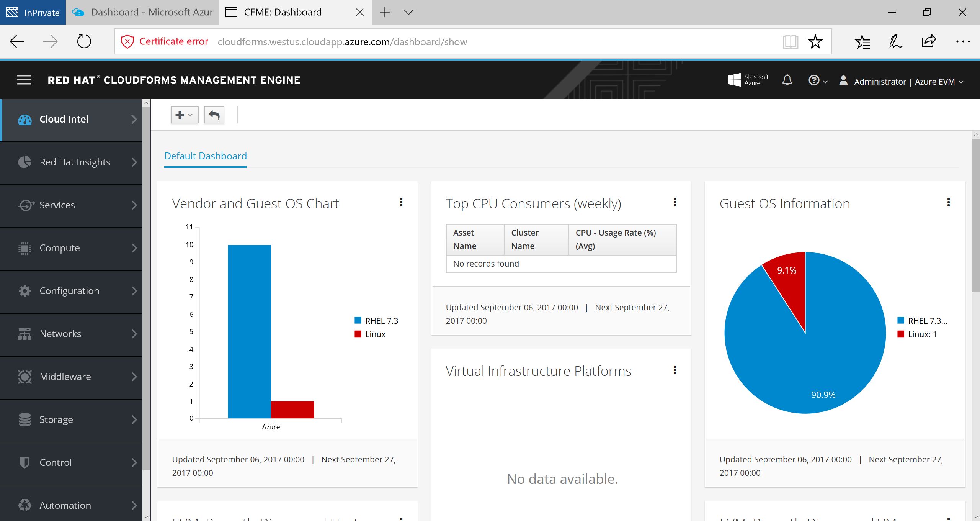Screen dimensions: 980x521
Task: Select the Default Dashboard tab
Action: pos(205,156)
